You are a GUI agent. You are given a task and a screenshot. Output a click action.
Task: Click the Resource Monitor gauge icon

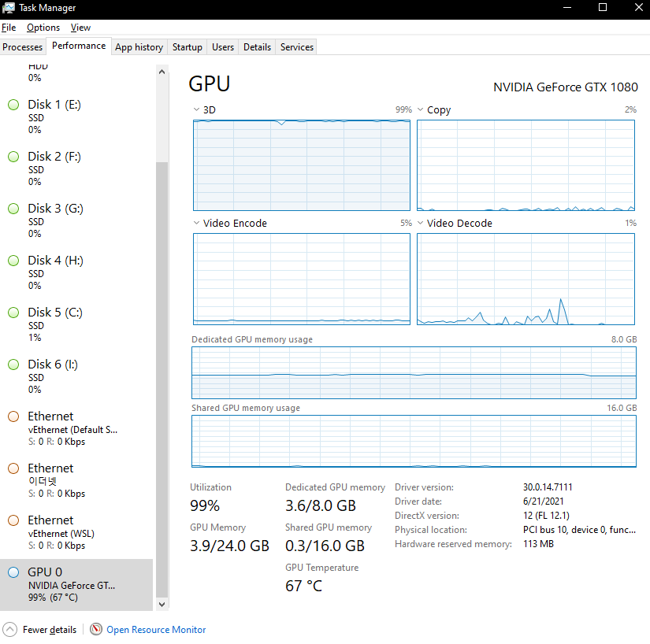[96, 630]
